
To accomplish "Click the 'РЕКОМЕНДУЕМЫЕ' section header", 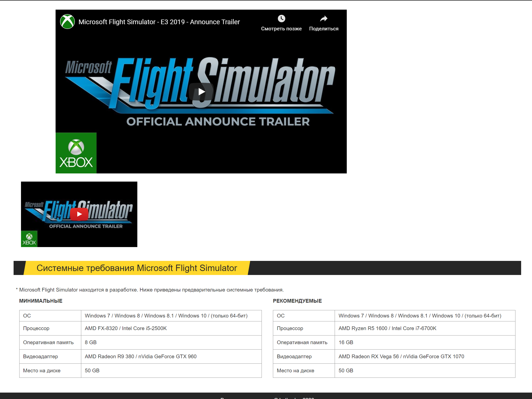I will click(x=297, y=301).
